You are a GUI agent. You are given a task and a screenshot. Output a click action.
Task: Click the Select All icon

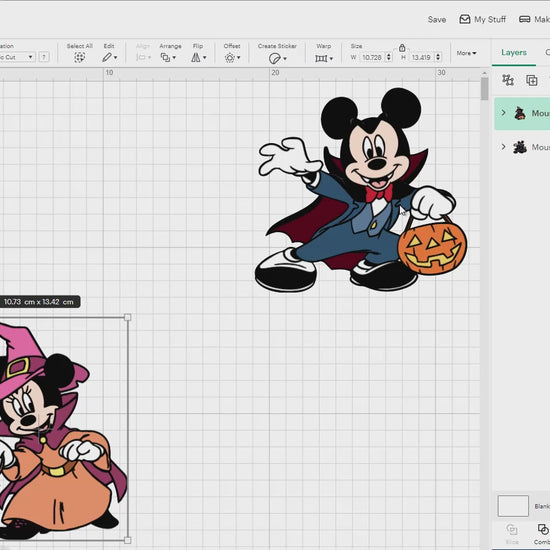80,57
